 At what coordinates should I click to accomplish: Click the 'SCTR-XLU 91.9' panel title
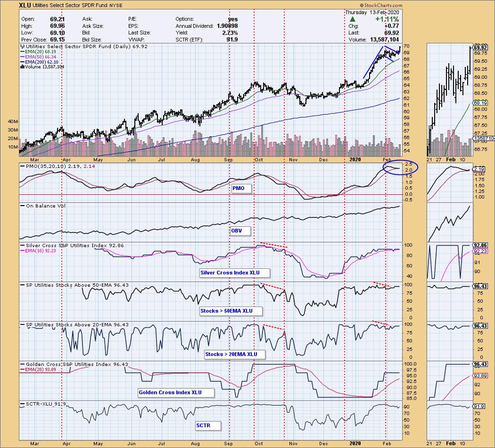43,404
